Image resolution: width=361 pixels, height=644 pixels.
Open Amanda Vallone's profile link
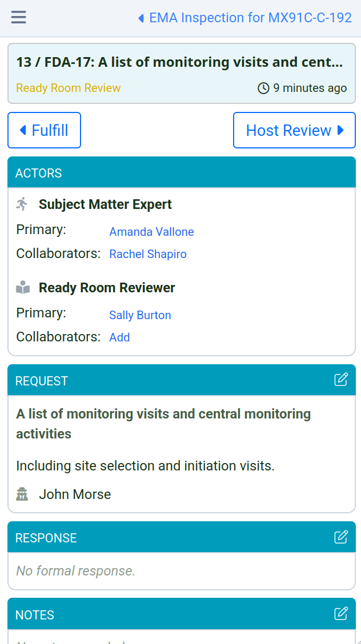151,232
